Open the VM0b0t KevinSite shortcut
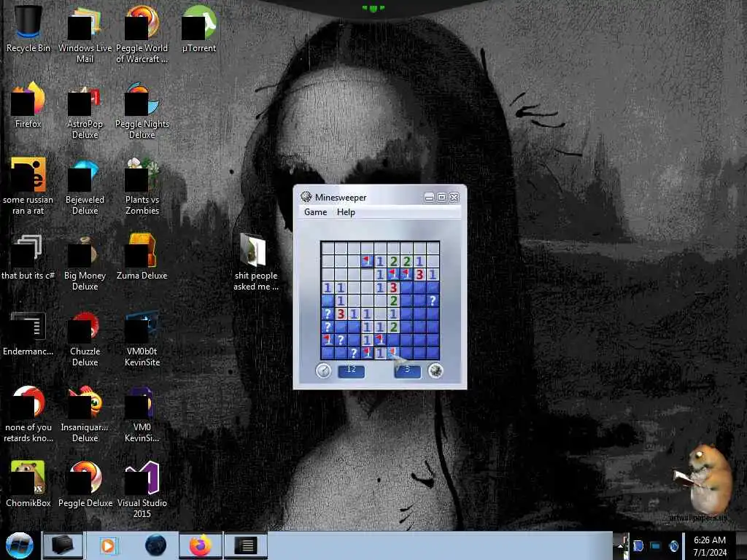 (142, 338)
